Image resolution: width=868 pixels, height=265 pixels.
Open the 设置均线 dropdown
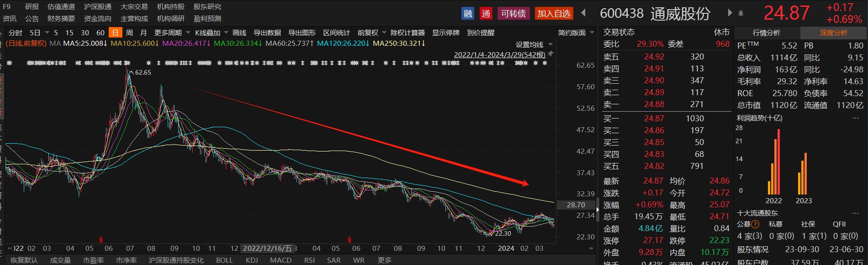coord(534,44)
